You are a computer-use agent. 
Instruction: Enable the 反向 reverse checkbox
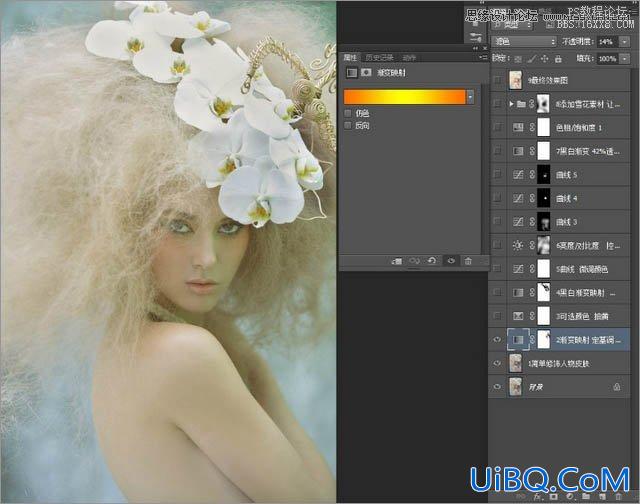(x=348, y=125)
